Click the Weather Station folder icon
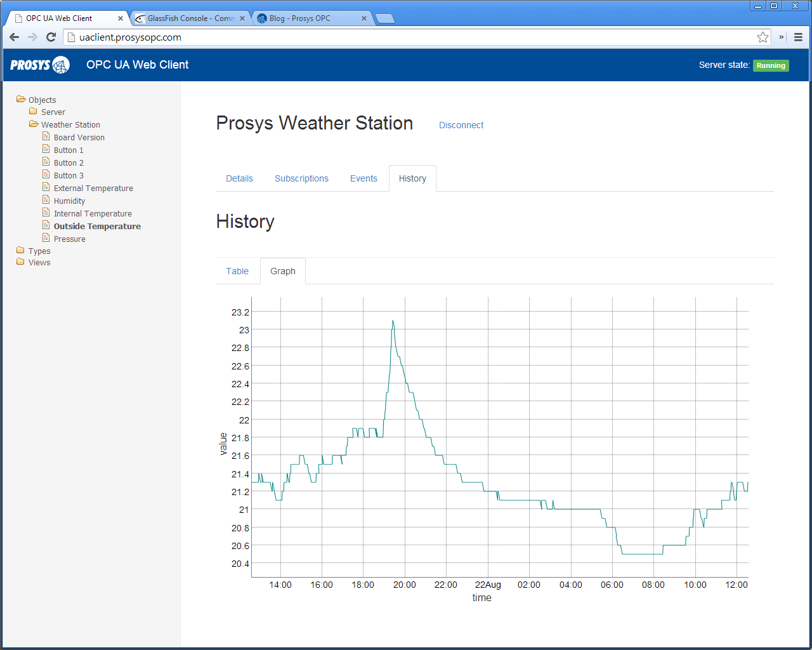 click(x=34, y=124)
